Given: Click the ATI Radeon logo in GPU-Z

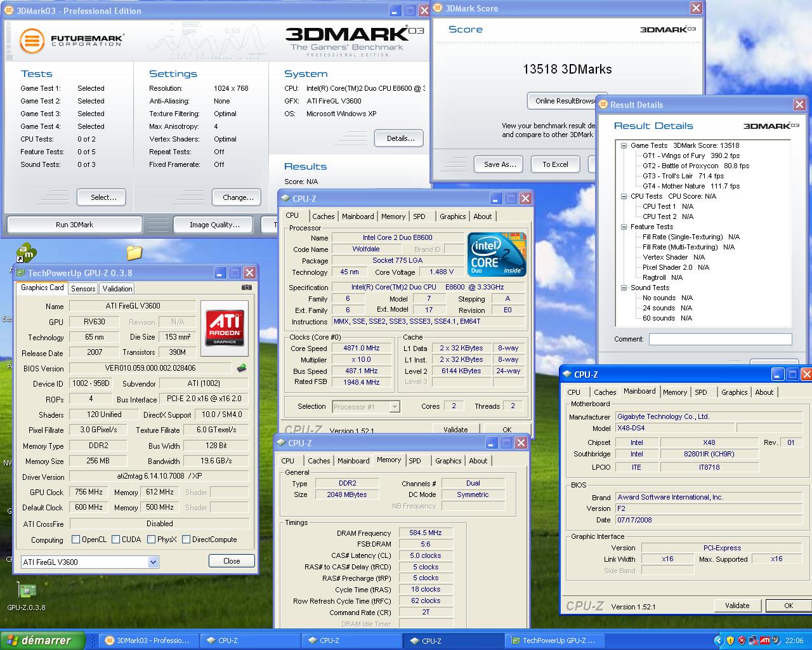Looking at the screenshot, I should point(225,328).
